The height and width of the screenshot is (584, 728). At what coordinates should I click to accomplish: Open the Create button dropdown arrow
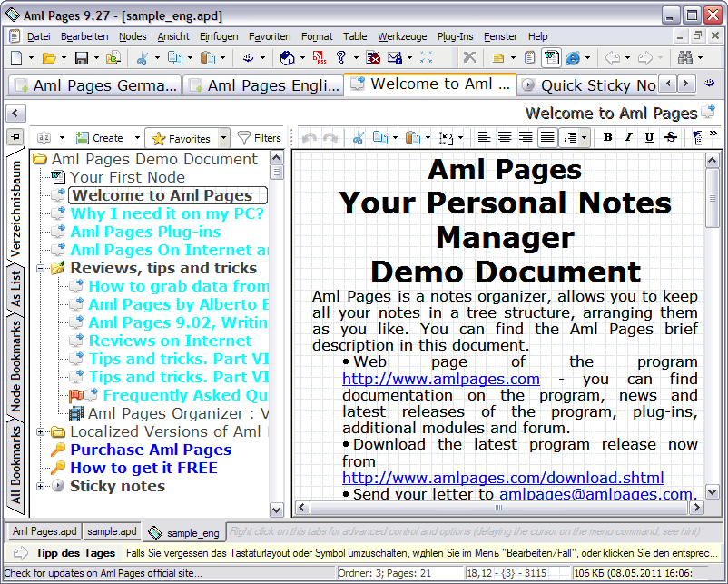pyautogui.click(x=137, y=138)
